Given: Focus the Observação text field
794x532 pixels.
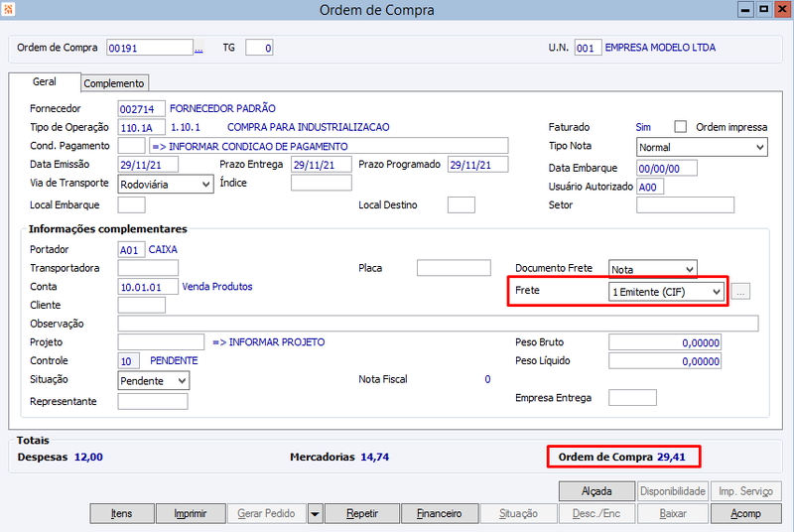Looking at the screenshot, I should [438, 324].
